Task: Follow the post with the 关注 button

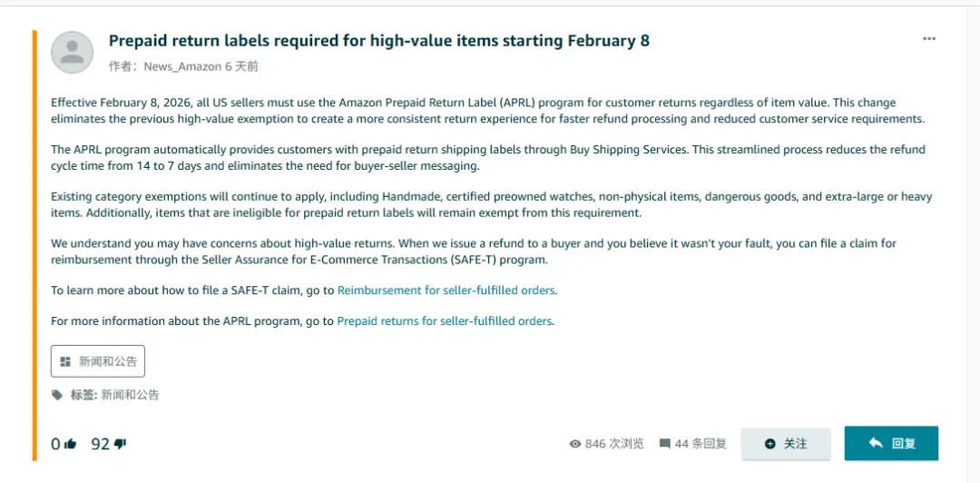Action: tap(786, 444)
